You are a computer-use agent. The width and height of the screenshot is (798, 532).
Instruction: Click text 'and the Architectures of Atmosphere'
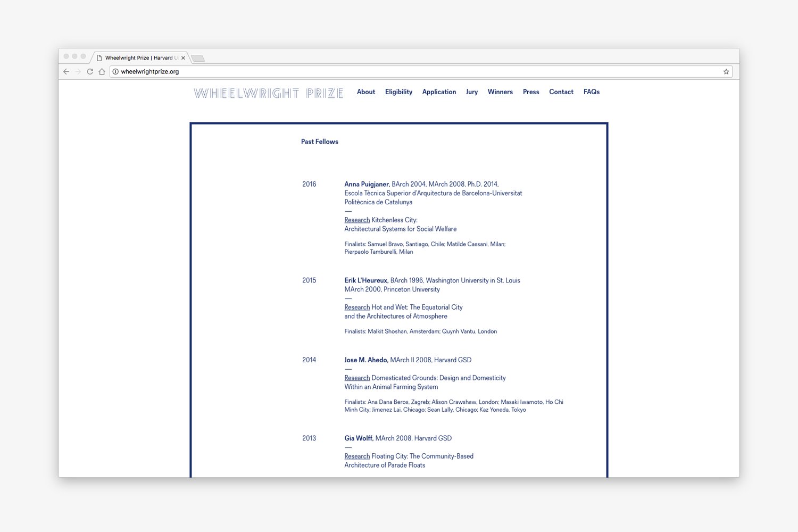click(396, 317)
